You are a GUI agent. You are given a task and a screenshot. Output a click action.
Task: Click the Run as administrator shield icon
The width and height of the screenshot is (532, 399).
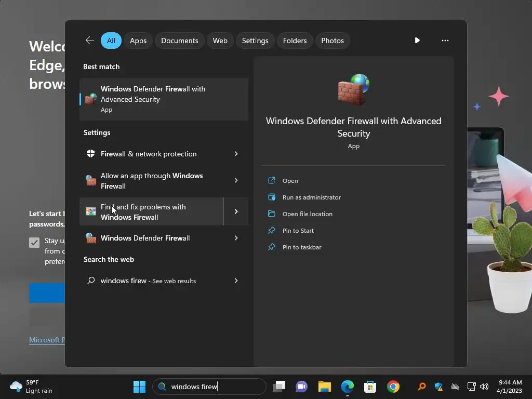point(272,197)
